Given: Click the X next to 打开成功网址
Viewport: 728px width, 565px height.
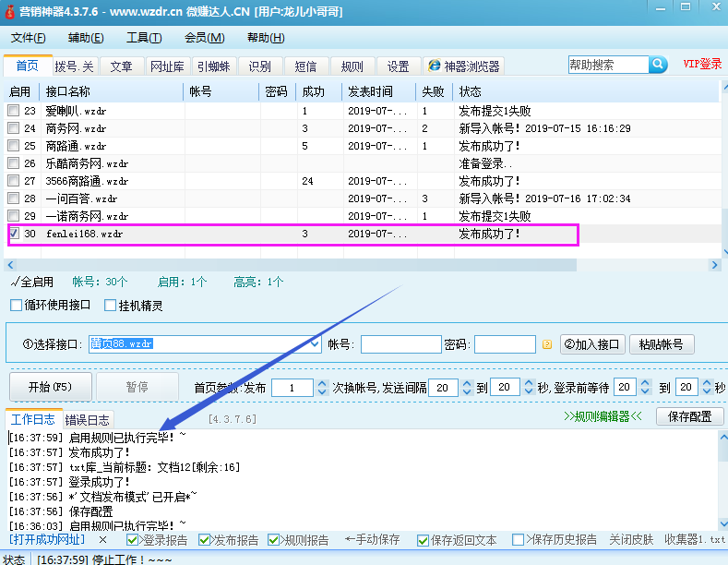Looking at the screenshot, I should (x=103, y=540).
